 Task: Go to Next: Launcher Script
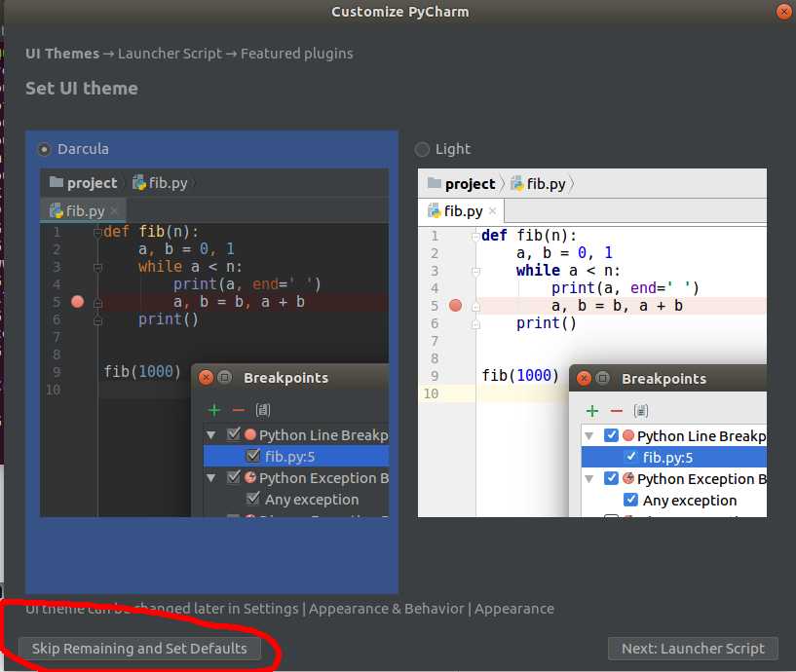(693, 649)
